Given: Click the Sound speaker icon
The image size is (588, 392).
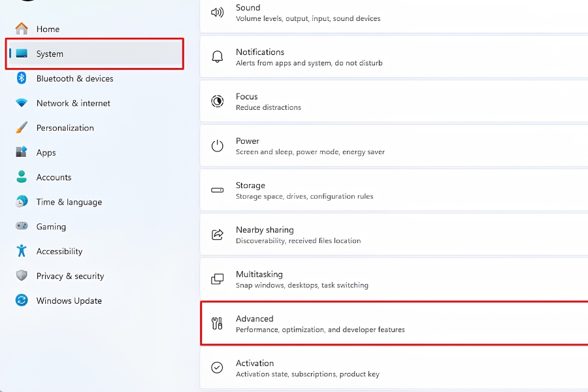Looking at the screenshot, I should pos(217,12).
